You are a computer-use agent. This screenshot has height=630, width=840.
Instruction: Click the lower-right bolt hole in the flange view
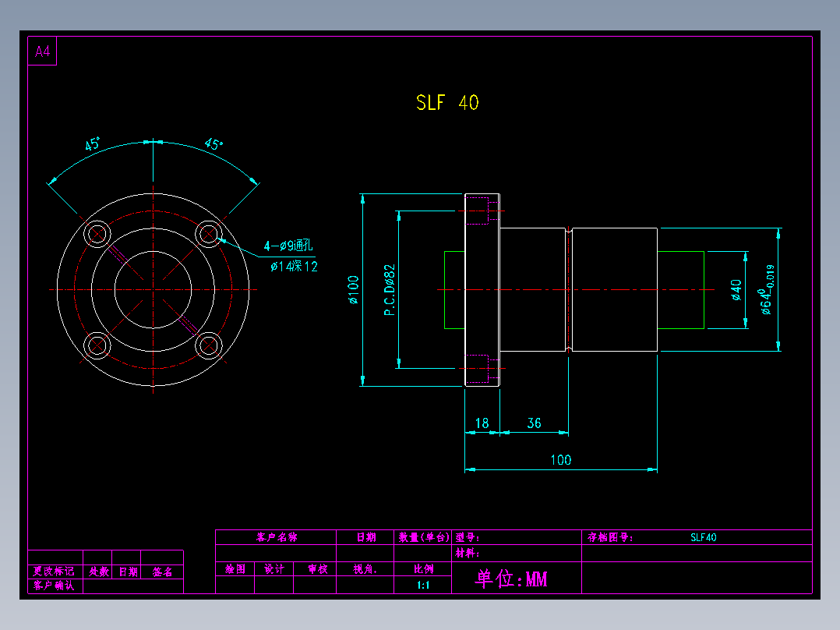click(x=209, y=345)
